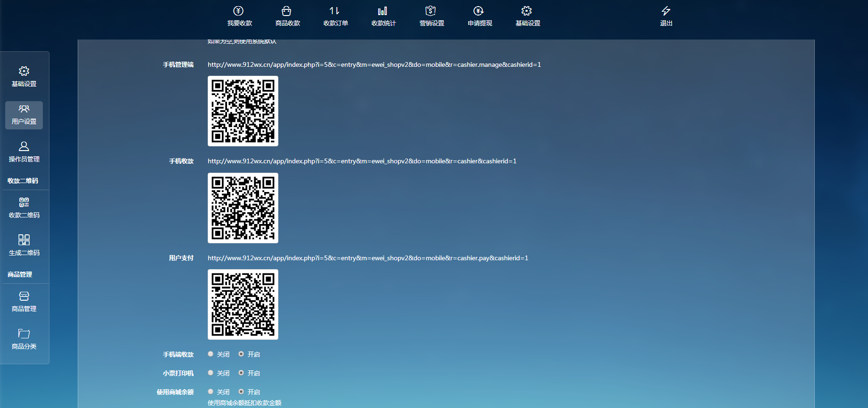The image size is (868, 408).
Task: Select 开启 for 使用商城余额
Action: point(241,392)
